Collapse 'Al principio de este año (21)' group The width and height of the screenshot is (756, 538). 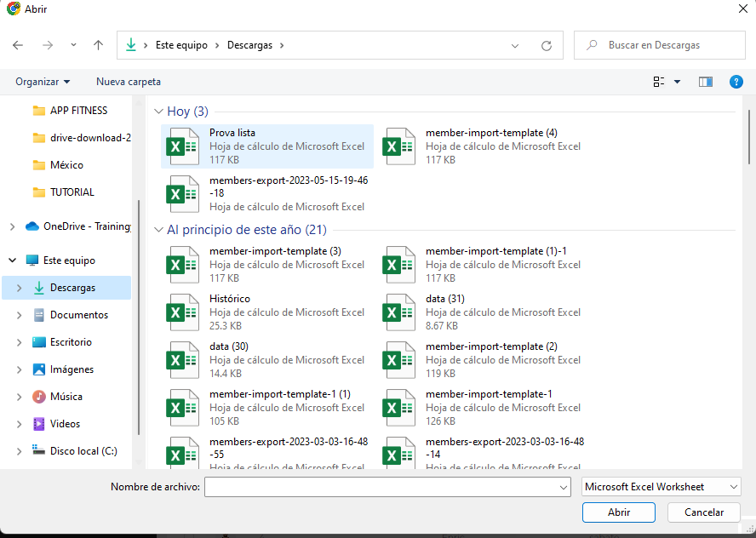coord(158,230)
